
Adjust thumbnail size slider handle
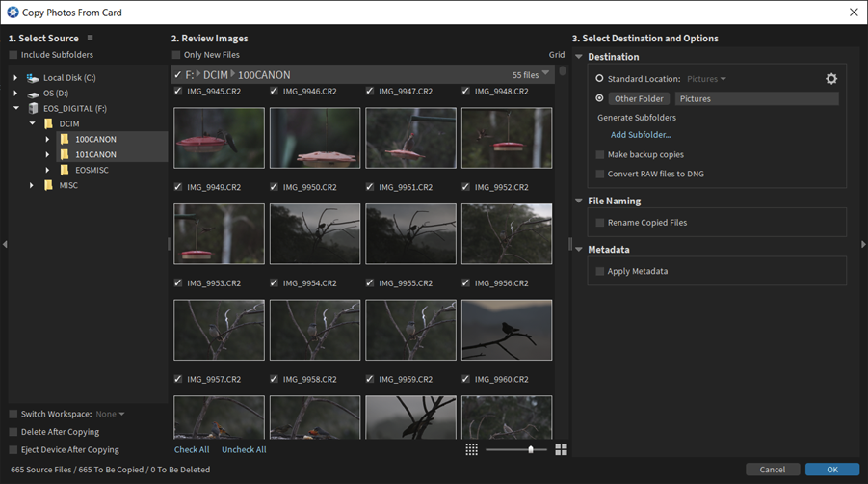(x=530, y=449)
